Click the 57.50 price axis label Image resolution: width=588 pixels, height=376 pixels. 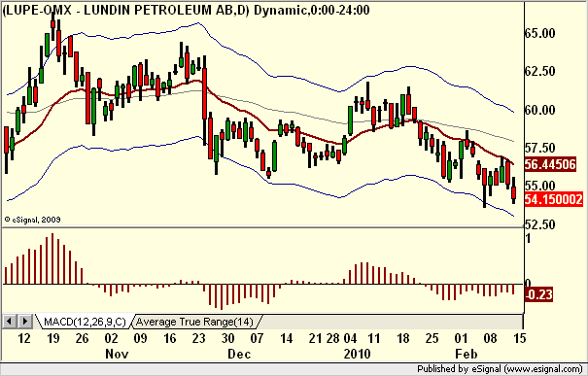point(539,148)
